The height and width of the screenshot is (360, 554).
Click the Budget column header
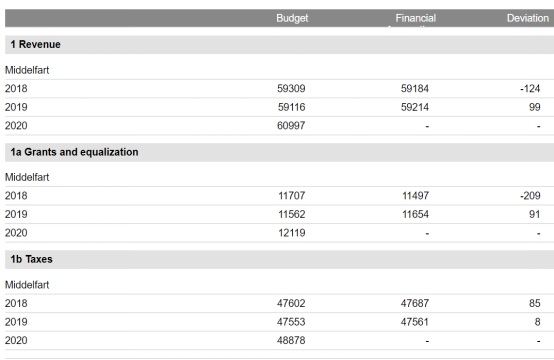coord(292,18)
